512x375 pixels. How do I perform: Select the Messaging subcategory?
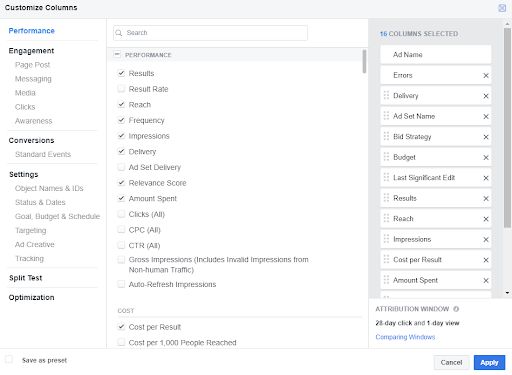coord(33,79)
